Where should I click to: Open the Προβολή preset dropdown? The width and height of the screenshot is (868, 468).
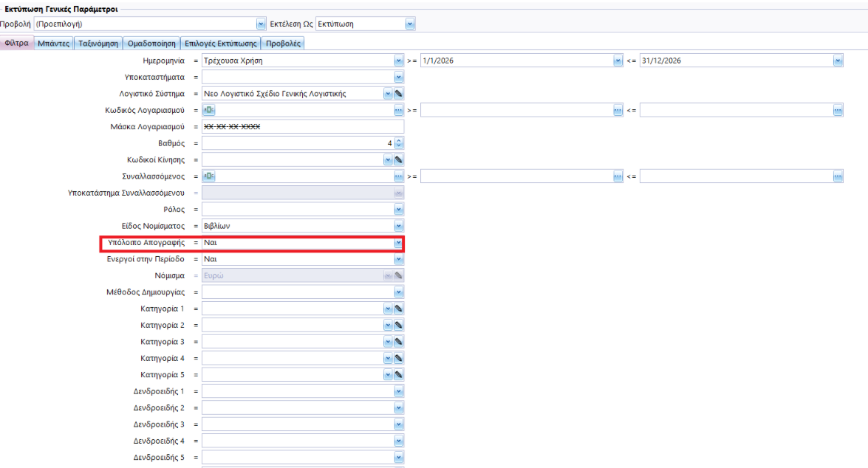coord(260,24)
